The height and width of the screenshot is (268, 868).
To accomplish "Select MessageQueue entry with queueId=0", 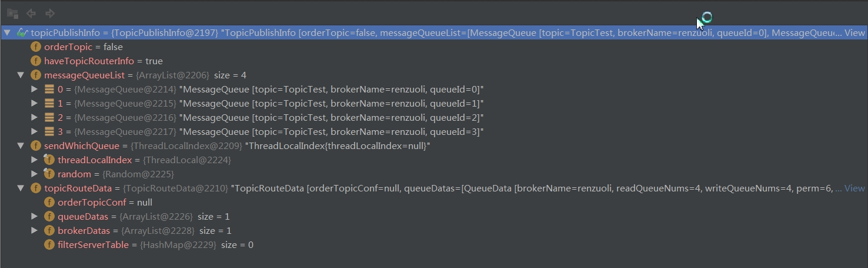I will coord(271,89).
